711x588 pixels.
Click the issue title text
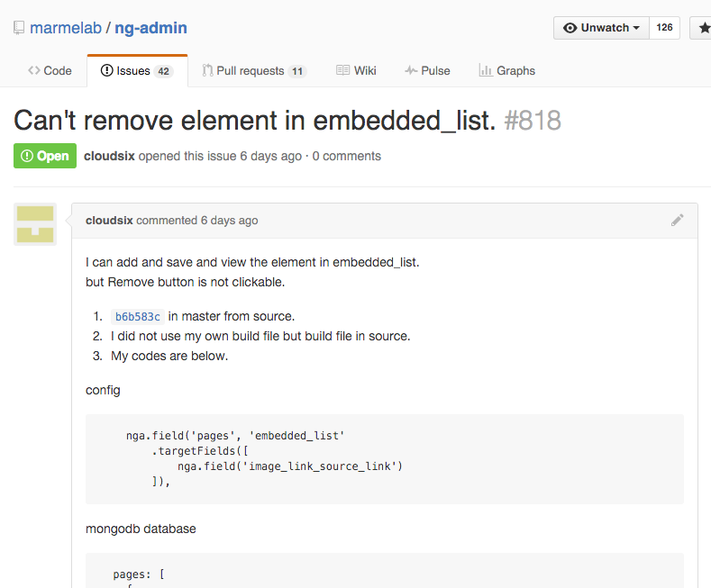pos(255,121)
